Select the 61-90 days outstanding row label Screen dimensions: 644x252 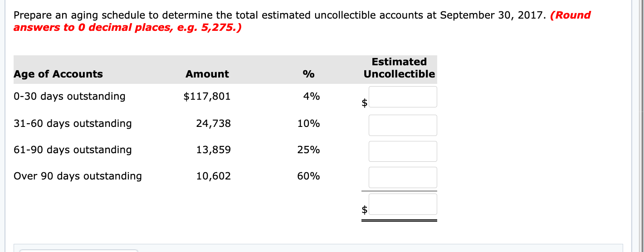[x=73, y=150]
